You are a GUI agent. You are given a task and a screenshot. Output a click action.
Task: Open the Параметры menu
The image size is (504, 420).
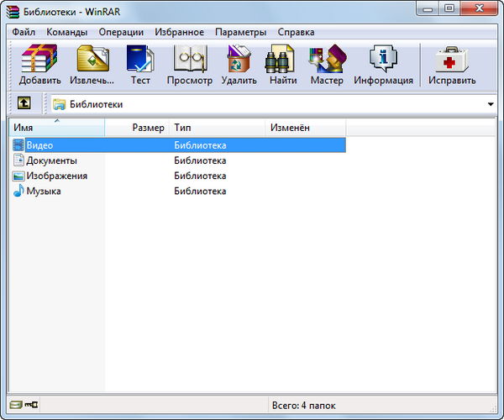click(x=240, y=32)
